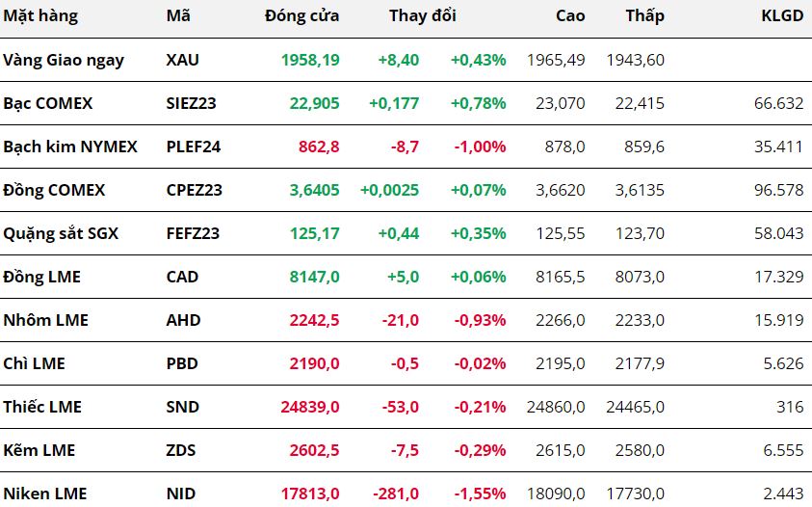Click the 'Chì LME' commodity name
This screenshot has width=812, height=507.
point(34,363)
